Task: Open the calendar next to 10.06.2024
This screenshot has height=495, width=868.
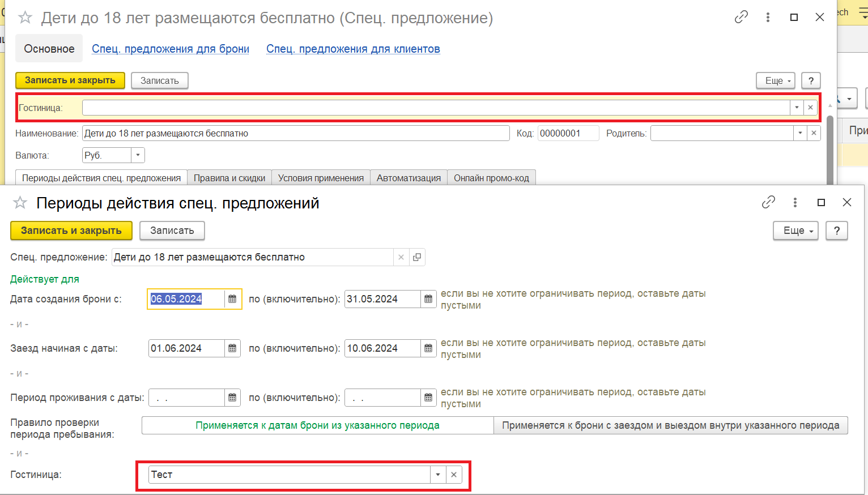Action: click(x=428, y=348)
